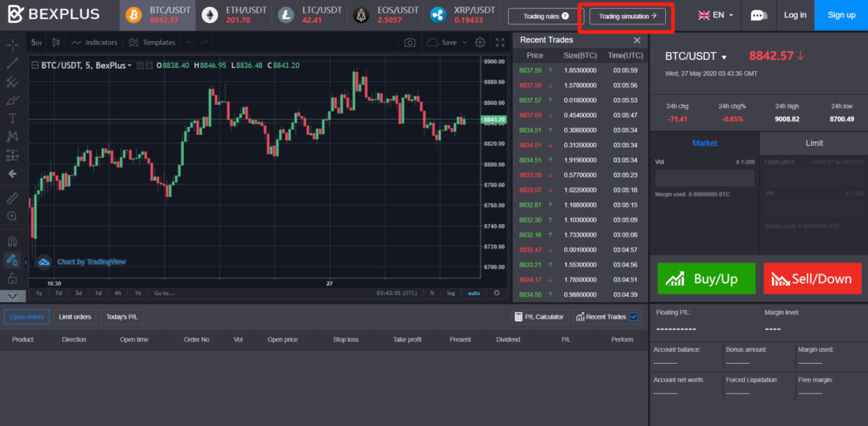Open the 5m interval selector
The image size is (868, 426).
point(36,42)
